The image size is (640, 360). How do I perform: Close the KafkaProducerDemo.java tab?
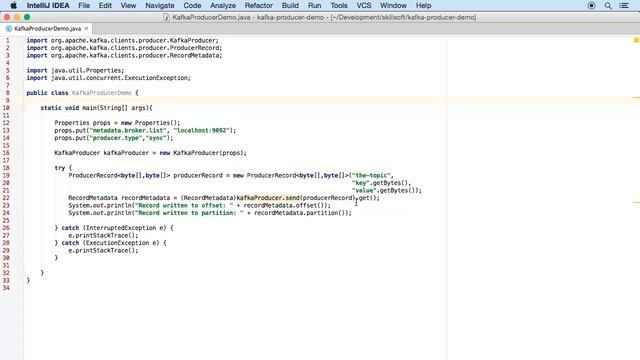tap(86, 29)
